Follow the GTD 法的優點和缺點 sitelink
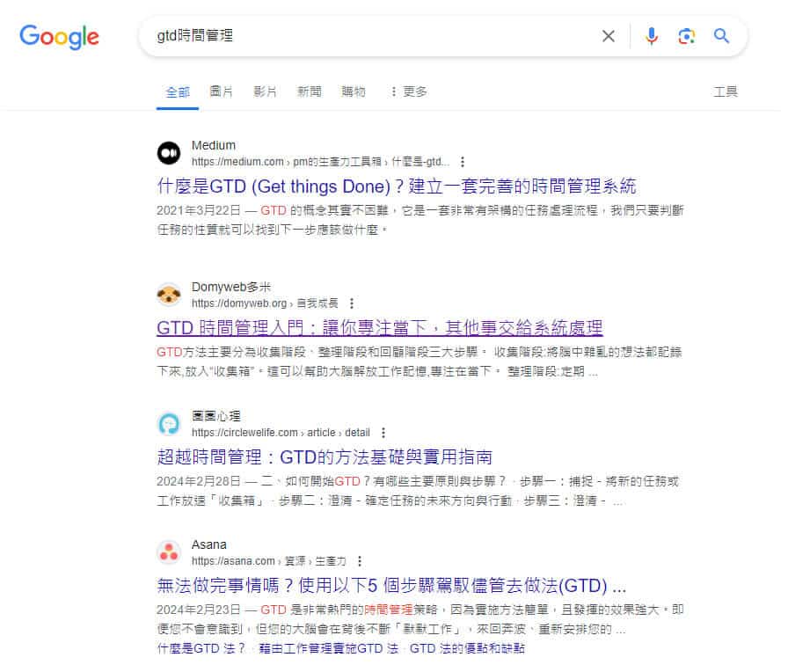 (468, 648)
